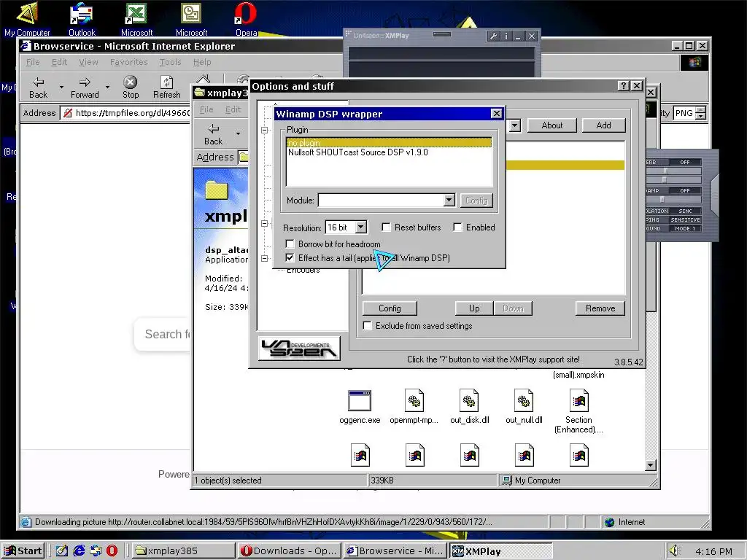This screenshot has height=560, width=747.
Task: Click the show desktop quick launch icon
Action: [x=61, y=551]
